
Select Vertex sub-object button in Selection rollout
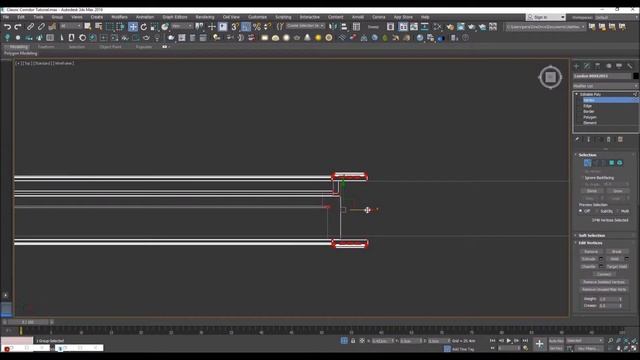click(587, 163)
